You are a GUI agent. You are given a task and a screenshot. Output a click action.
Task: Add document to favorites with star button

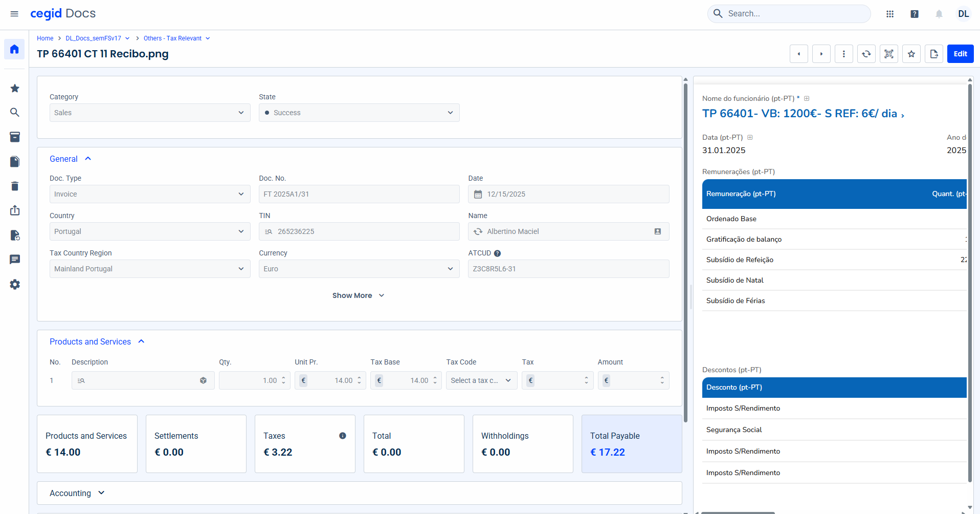pyautogui.click(x=911, y=54)
